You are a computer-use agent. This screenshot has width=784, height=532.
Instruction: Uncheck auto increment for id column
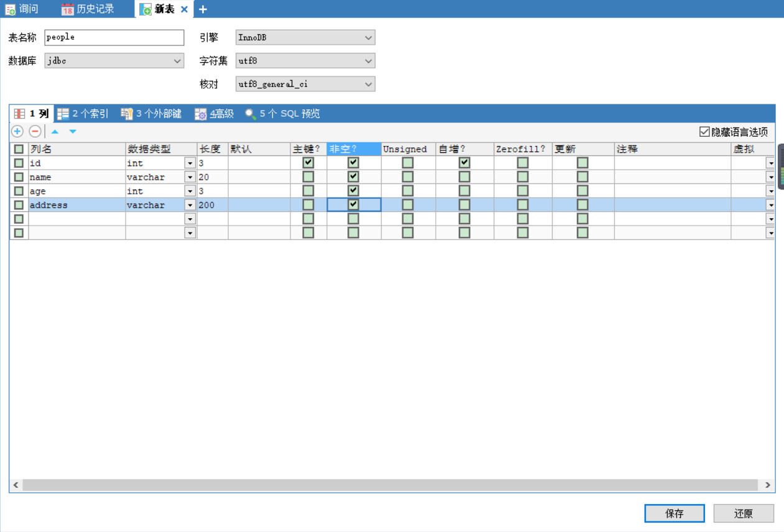[x=464, y=163]
